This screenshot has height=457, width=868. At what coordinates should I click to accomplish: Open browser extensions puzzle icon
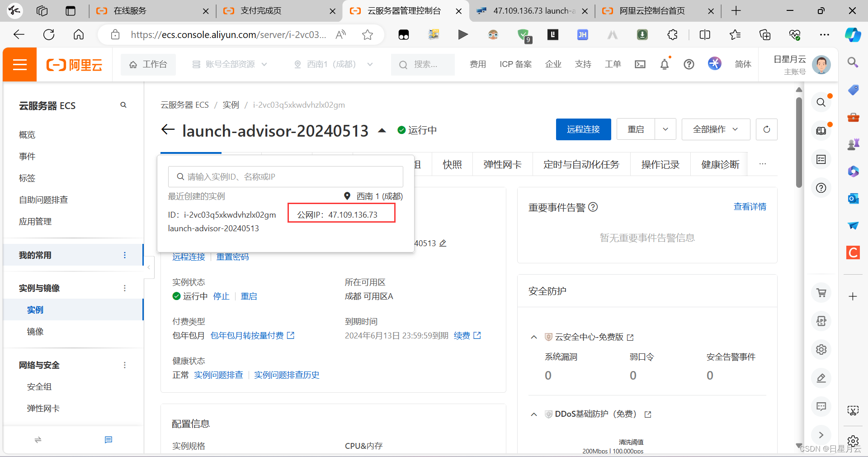[x=673, y=35]
